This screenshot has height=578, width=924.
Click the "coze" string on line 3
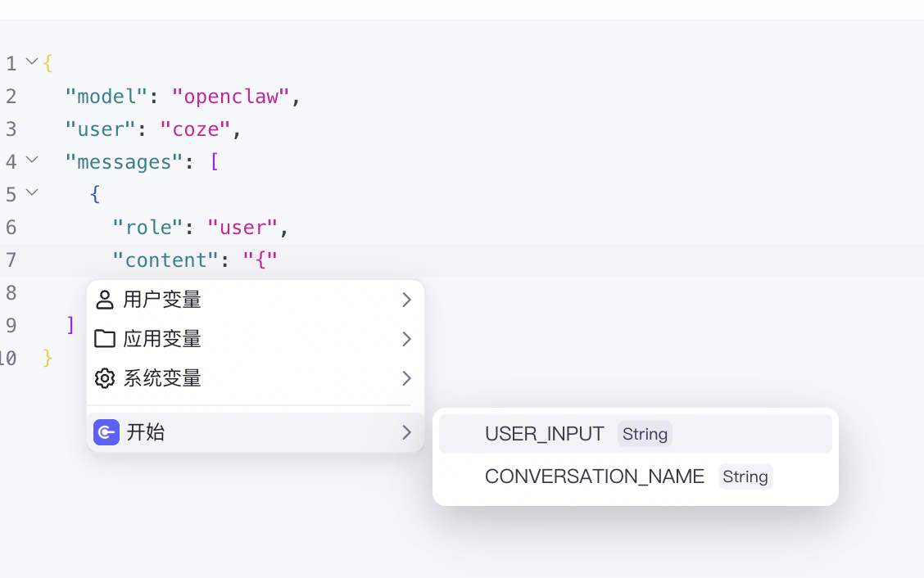point(197,129)
